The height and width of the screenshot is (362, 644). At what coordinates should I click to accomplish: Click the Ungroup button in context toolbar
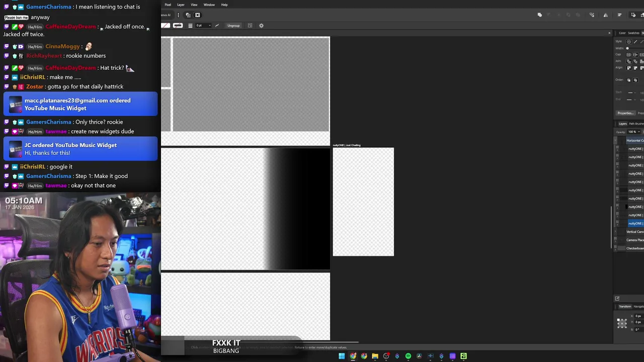233,26
